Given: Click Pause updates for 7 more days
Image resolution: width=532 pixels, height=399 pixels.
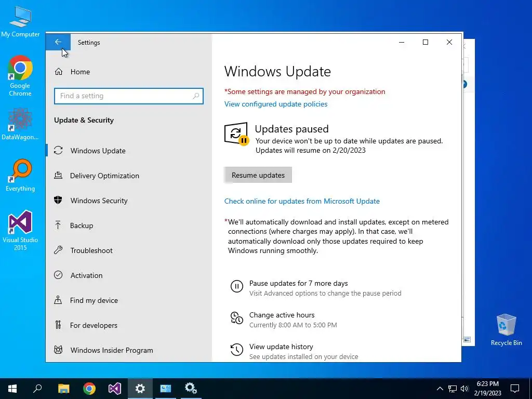Looking at the screenshot, I should pos(299,283).
